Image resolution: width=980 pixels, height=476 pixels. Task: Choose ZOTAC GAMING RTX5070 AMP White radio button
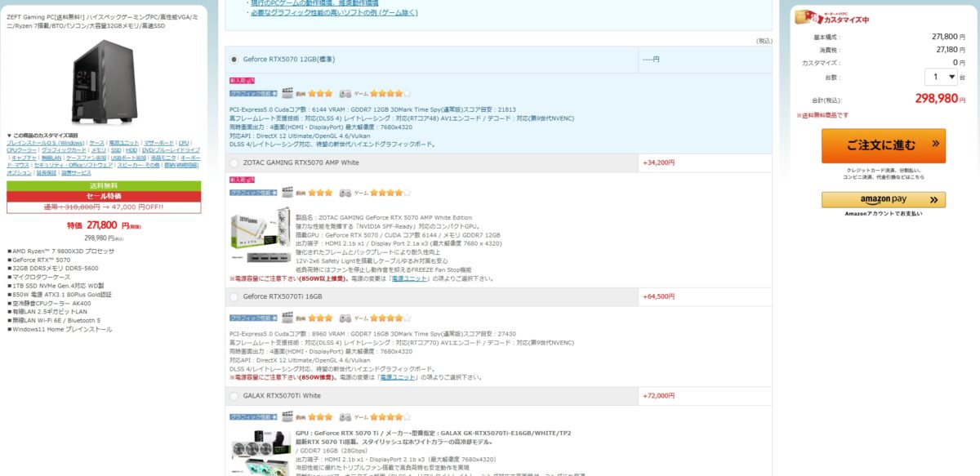click(x=234, y=163)
